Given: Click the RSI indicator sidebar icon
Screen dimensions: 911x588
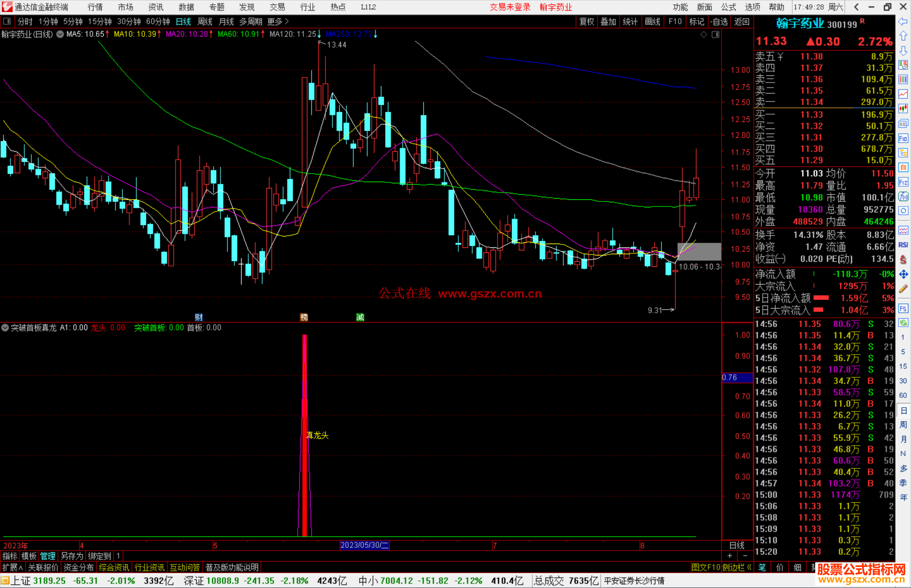Looking at the screenshot, I should click(x=903, y=245).
